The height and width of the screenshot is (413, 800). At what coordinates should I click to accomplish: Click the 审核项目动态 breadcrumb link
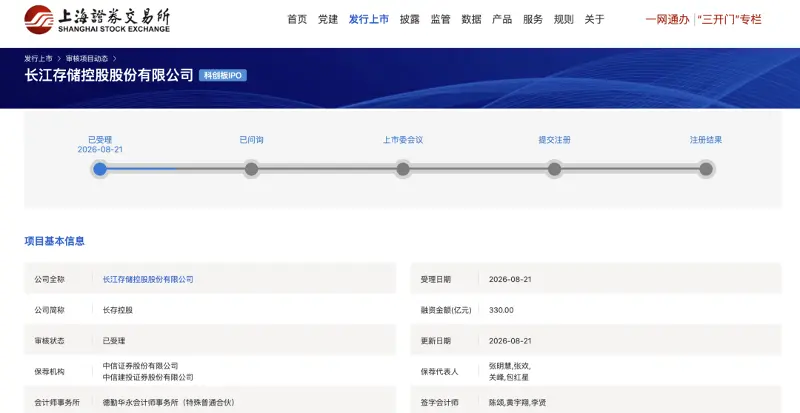tap(87, 59)
